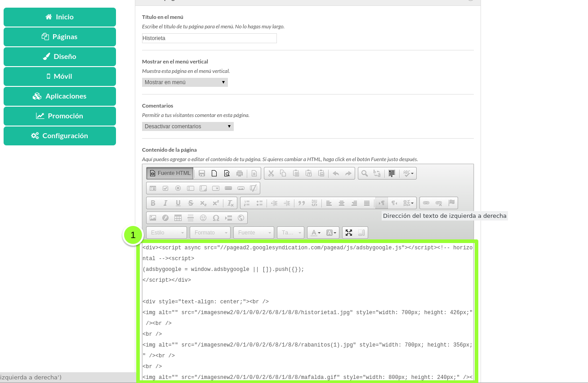Open the Preview icon in editor toolbar

[227, 173]
